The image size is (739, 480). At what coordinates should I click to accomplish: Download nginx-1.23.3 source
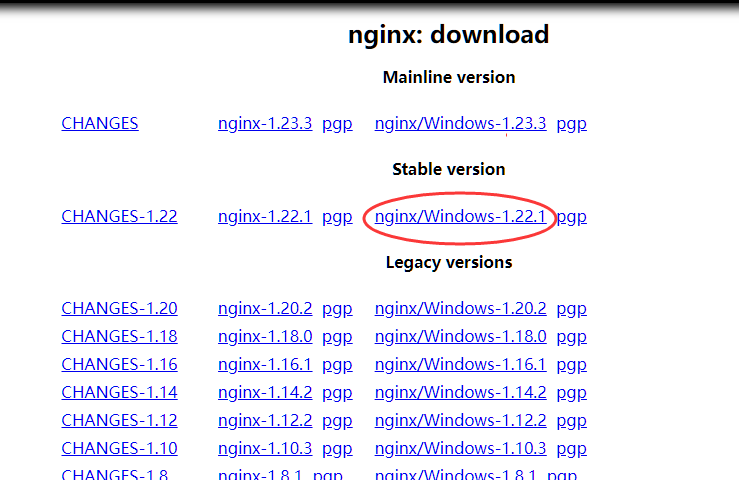tap(265, 124)
